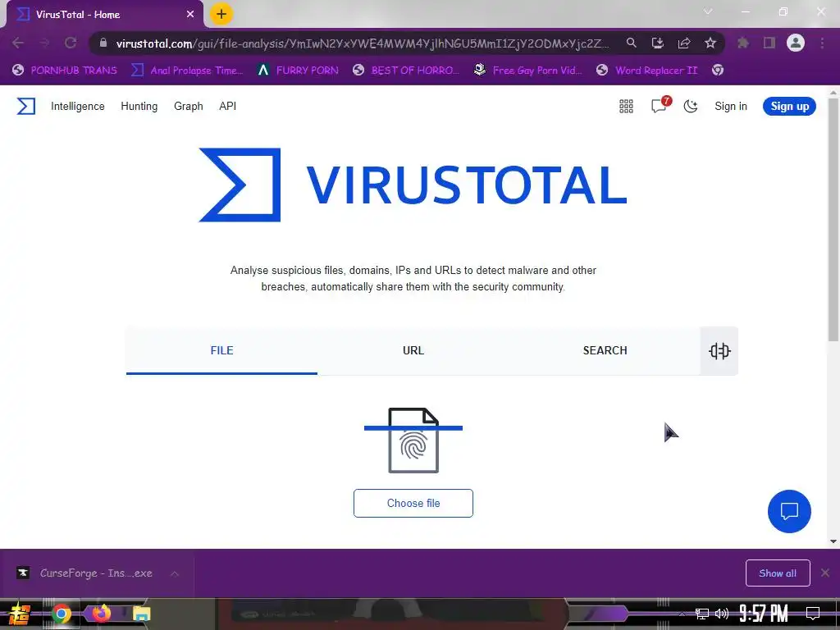840x630 pixels.
Task: Open the API menu item
Action: click(x=228, y=106)
